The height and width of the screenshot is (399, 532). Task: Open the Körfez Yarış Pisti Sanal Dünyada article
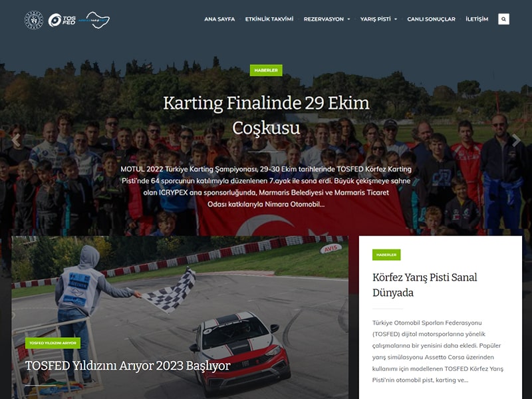(424, 285)
